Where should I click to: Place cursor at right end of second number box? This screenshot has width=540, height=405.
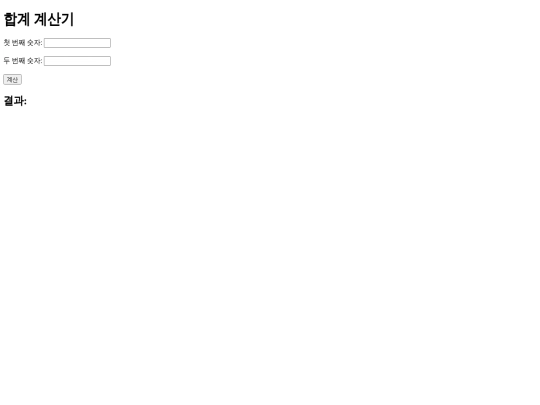pyautogui.click(x=108, y=61)
